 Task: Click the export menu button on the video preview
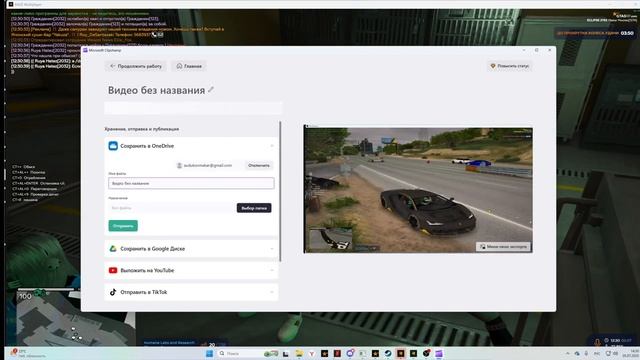click(x=503, y=247)
